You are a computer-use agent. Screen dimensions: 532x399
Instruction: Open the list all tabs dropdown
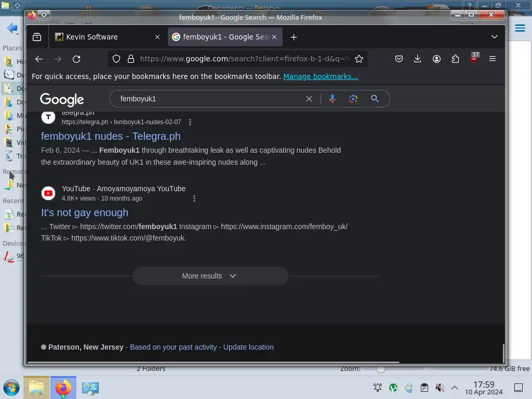(x=495, y=37)
